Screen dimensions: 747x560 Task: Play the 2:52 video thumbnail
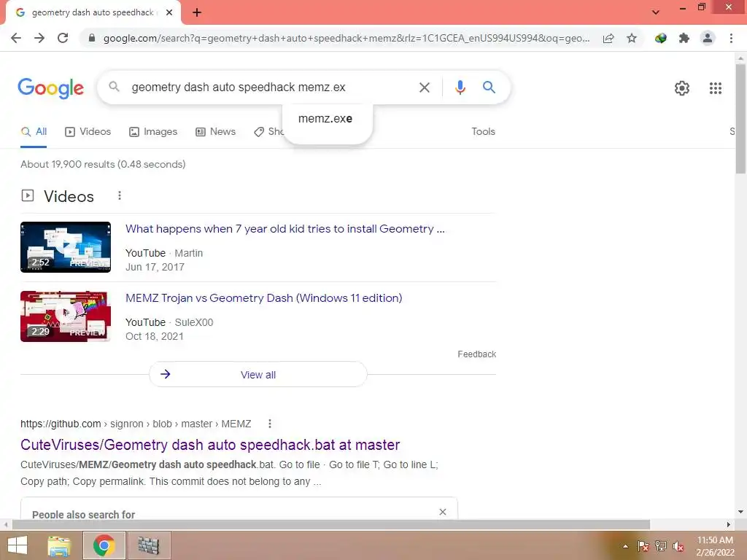point(66,247)
